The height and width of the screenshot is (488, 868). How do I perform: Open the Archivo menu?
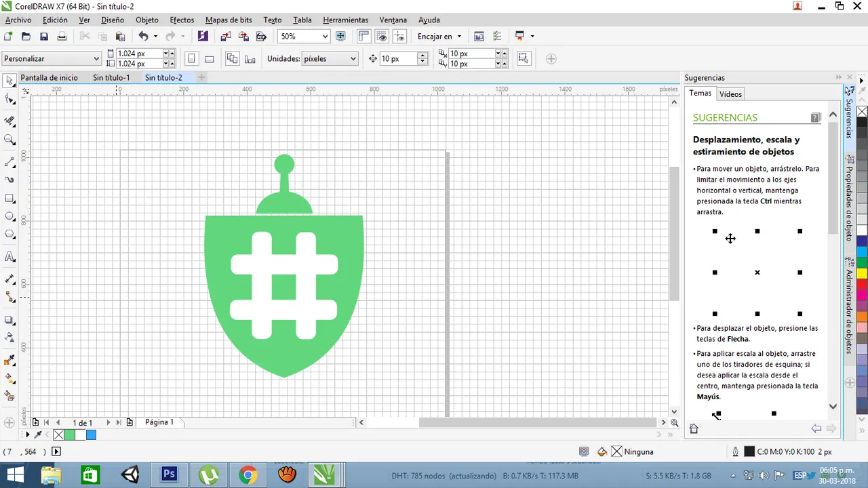(x=18, y=20)
